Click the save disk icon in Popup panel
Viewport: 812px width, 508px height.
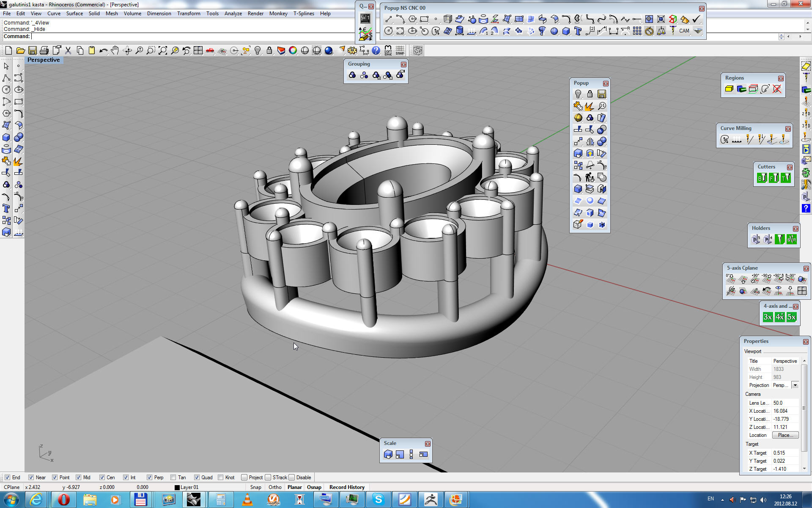(601, 94)
